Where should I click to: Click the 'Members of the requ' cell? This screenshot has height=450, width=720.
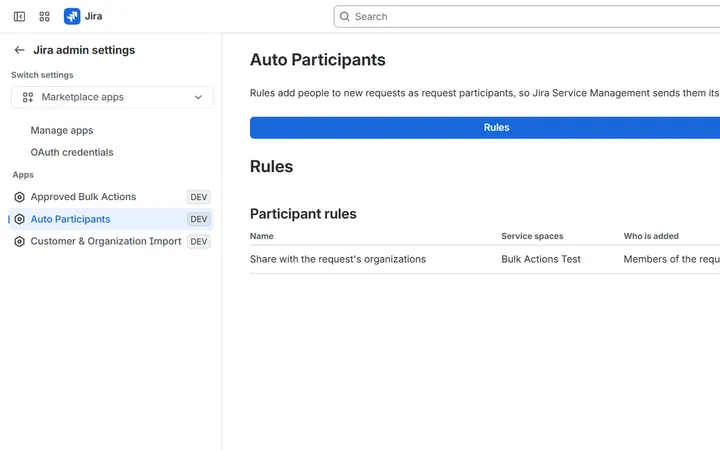671,259
